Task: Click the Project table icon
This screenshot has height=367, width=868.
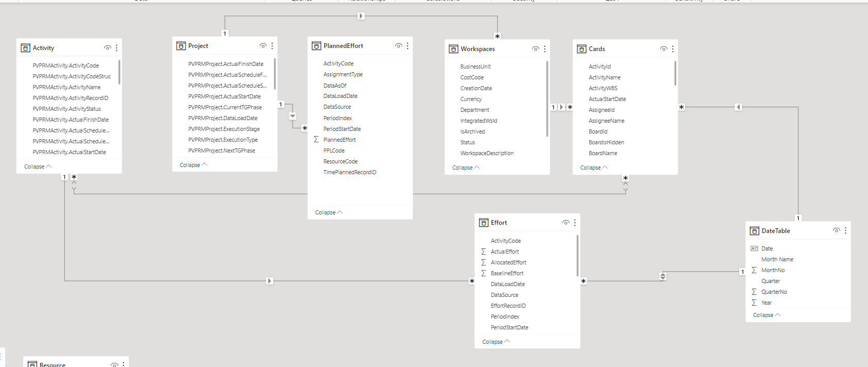Action: 181,46
